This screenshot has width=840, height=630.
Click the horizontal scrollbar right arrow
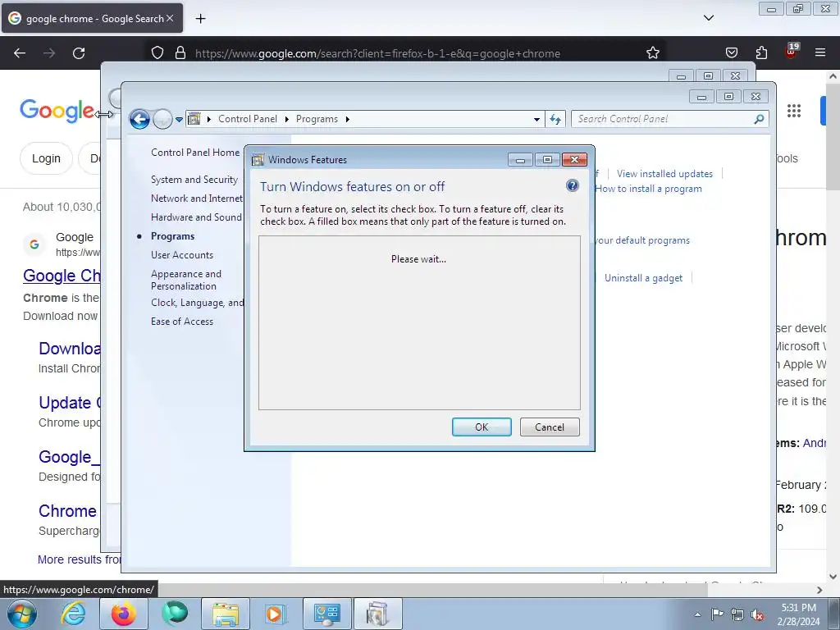click(819, 590)
